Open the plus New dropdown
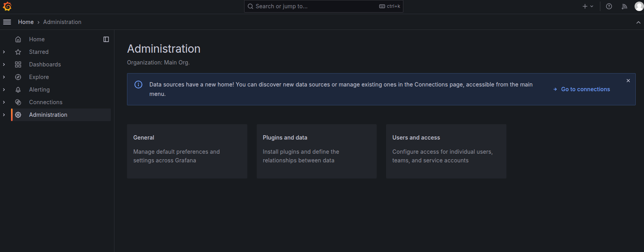This screenshot has height=252, width=644. point(588,6)
